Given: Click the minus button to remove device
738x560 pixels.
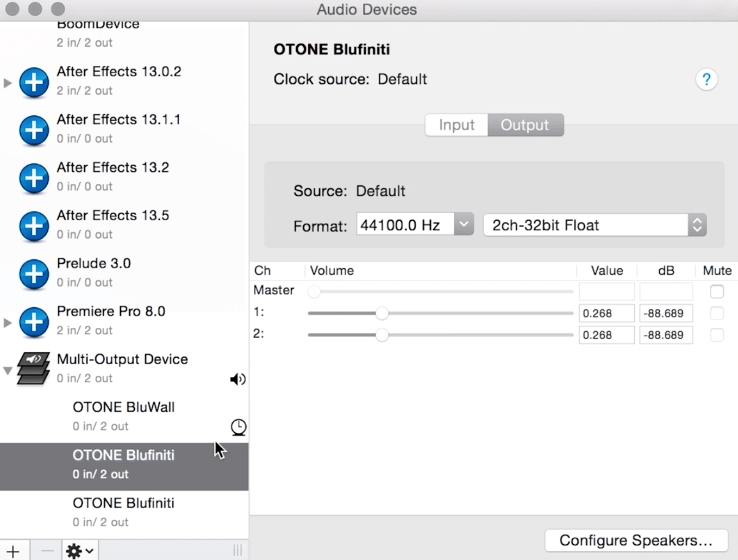Looking at the screenshot, I should point(47,550).
